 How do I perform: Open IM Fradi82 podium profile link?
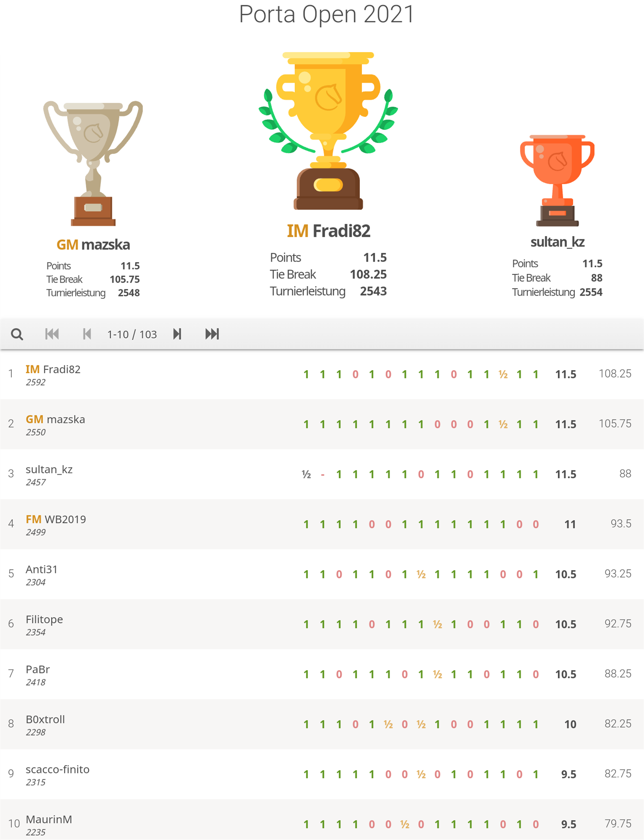click(x=328, y=231)
